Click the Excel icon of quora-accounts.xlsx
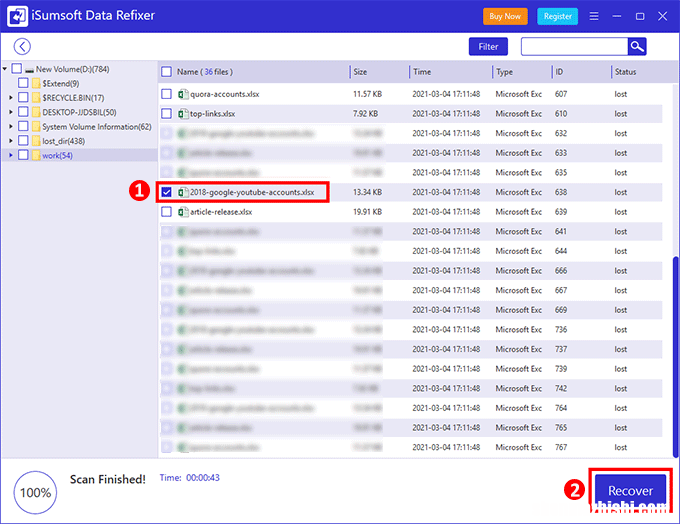 point(183,94)
